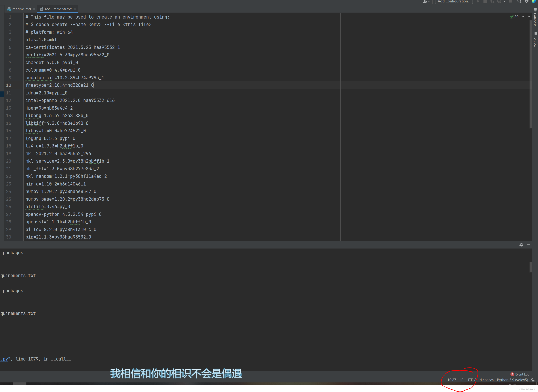Click line number 10 in gutter
Viewport: 538px width, 392px height.
(x=9, y=85)
